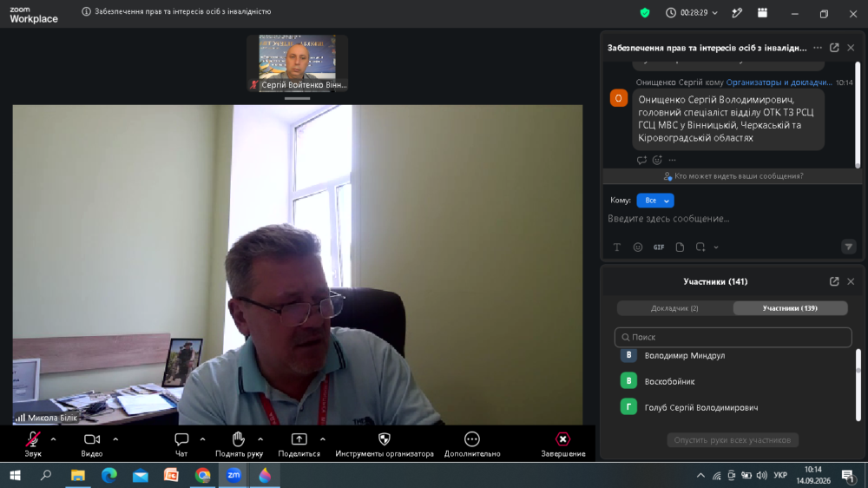868x488 pixels.
Task: Expand audio options arrow next to Звук
Action: point(53,439)
